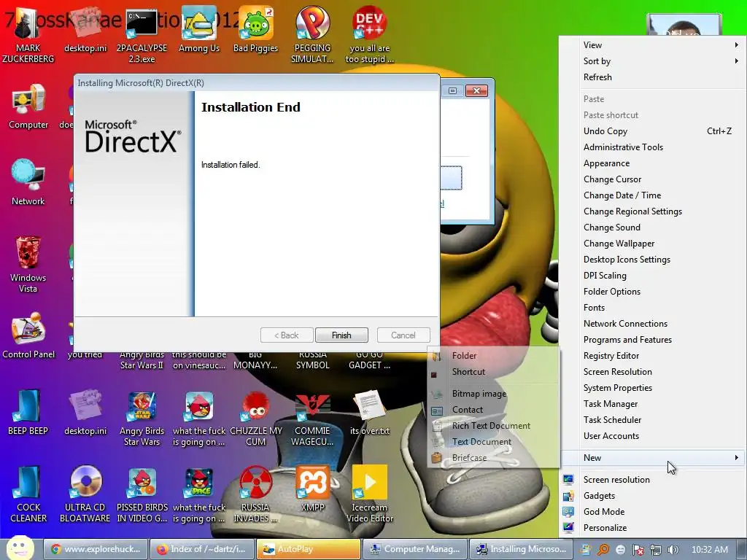This screenshot has height=560, width=747.
Task: Select the COCK CLEANER icon
Action: tap(28, 494)
